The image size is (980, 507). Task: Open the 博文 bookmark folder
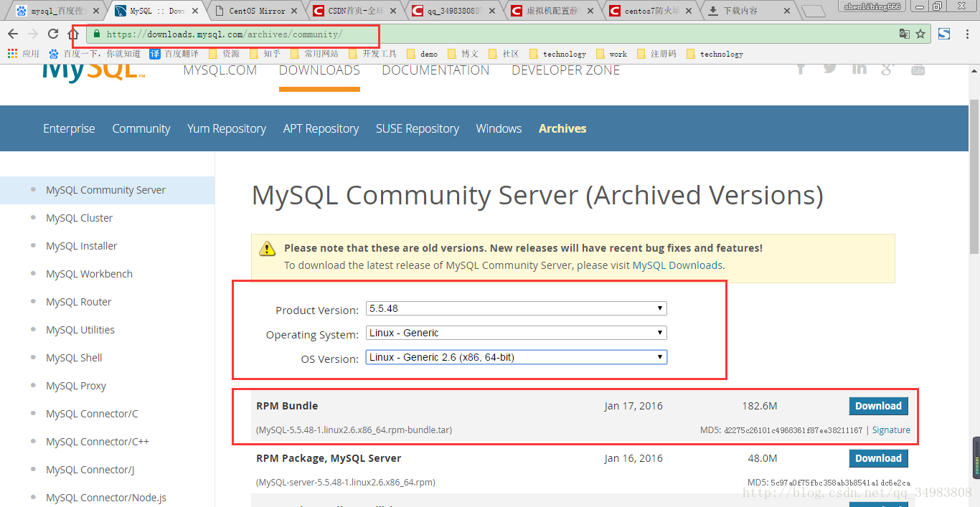pyautogui.click(x=463, y=54)
